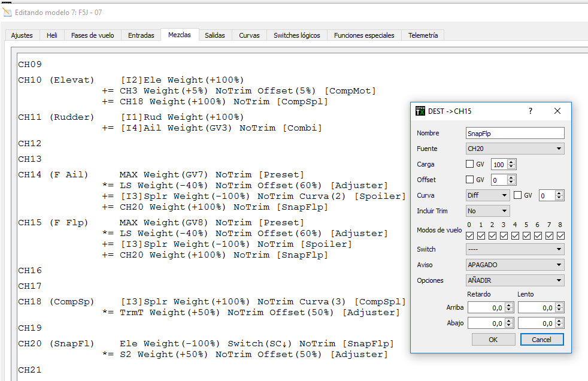
Task: Click the Cancel button
Action: click(541, 340)
